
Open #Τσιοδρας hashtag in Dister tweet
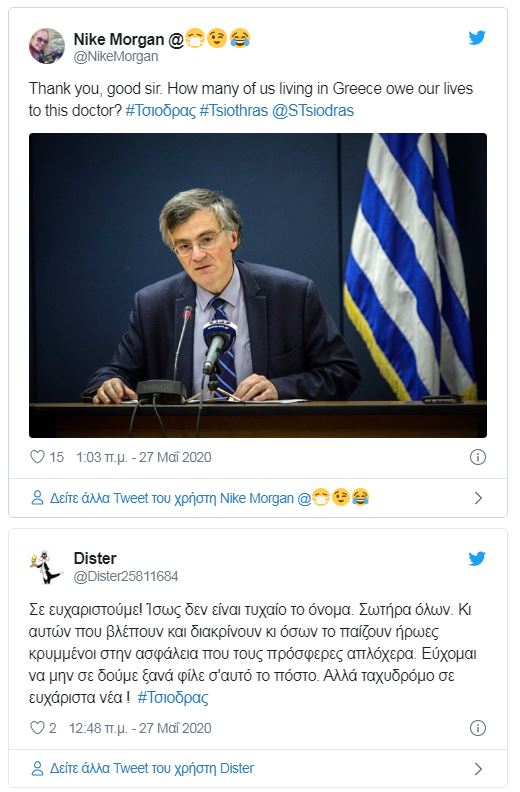tap(173, 698)
